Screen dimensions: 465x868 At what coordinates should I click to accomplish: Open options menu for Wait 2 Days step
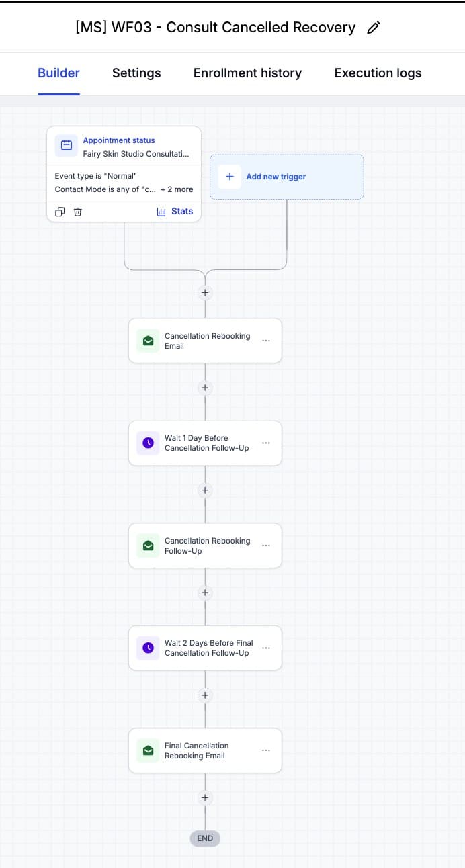tap(266, 648)
